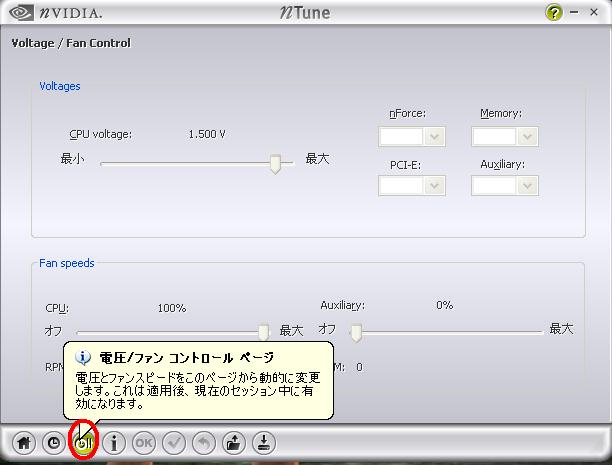Screen dimensions: 612x465
Task: Click the CPU fan speed slider handle
Action: point(264,332)
